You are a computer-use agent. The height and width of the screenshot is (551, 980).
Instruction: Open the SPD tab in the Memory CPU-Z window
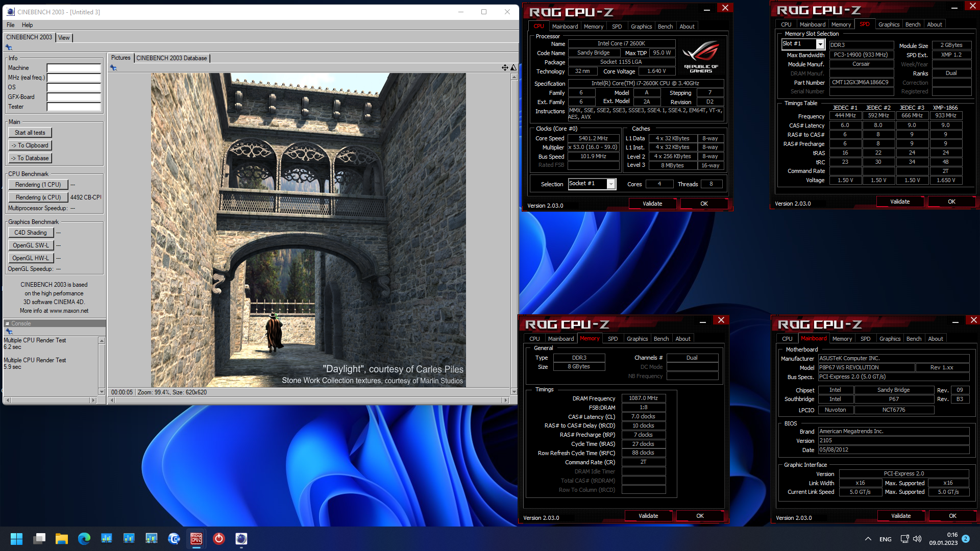[x=613, y=339]
